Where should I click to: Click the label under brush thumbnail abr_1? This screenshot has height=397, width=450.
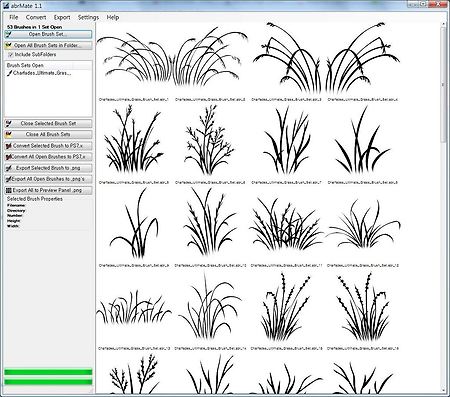pyautogui.click(x=134, y=99)
